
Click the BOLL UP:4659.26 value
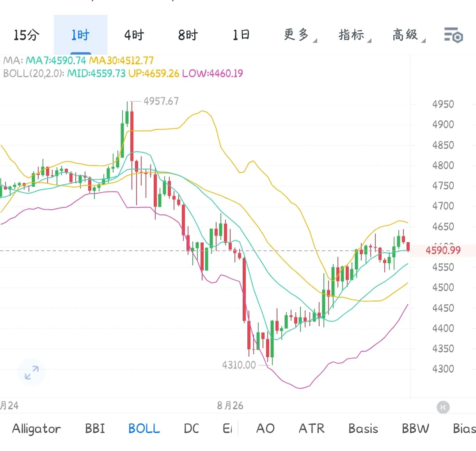154,73
